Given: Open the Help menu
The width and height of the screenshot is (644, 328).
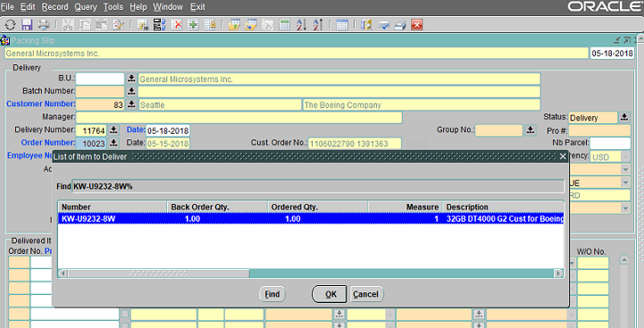Looking at the screenshot, I should tap(138, 7).
